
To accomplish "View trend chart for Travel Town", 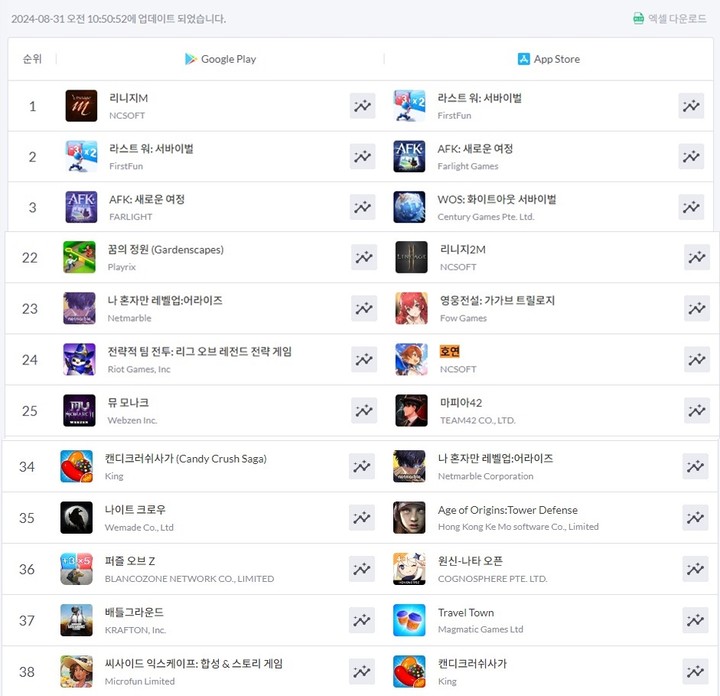I will pyautogui.click(x=695, y=620).
